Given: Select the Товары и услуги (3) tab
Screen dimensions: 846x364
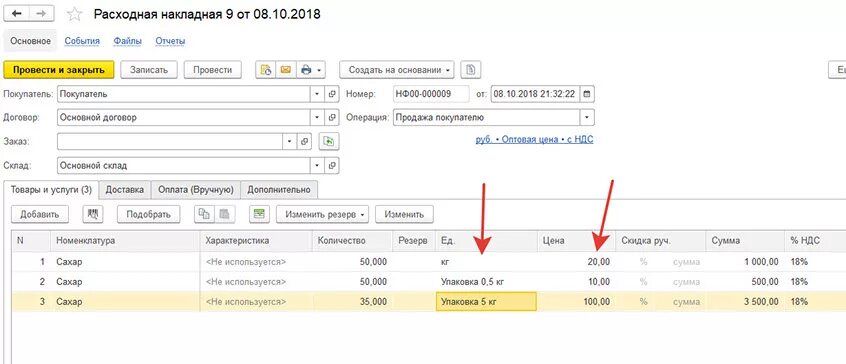Looking at the screenshot, I should pos(51,190).
